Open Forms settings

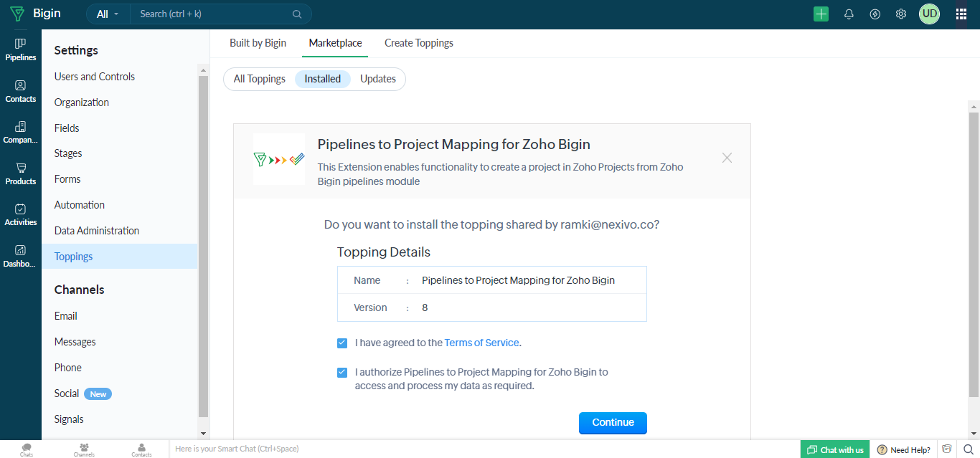[67, 179]
